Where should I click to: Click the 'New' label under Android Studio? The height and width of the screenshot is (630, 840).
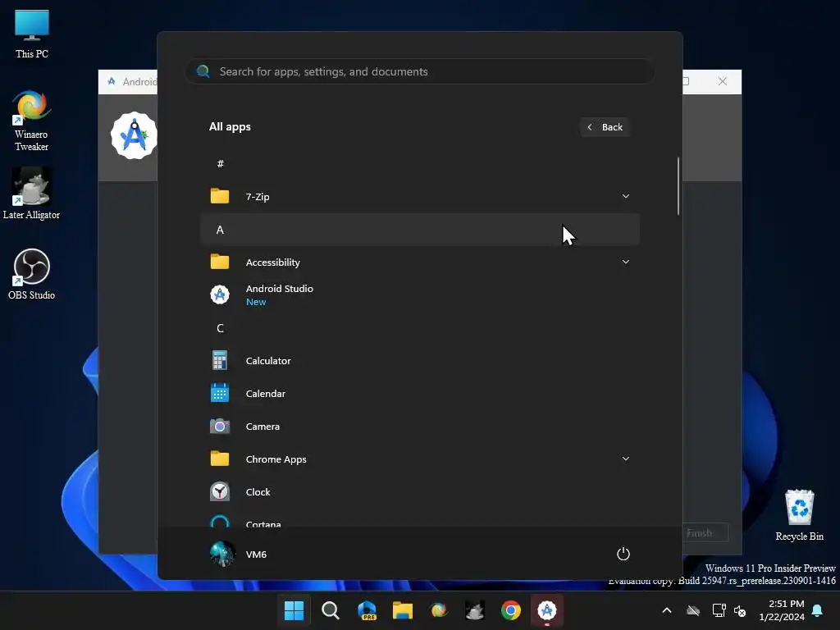point(256,302)
